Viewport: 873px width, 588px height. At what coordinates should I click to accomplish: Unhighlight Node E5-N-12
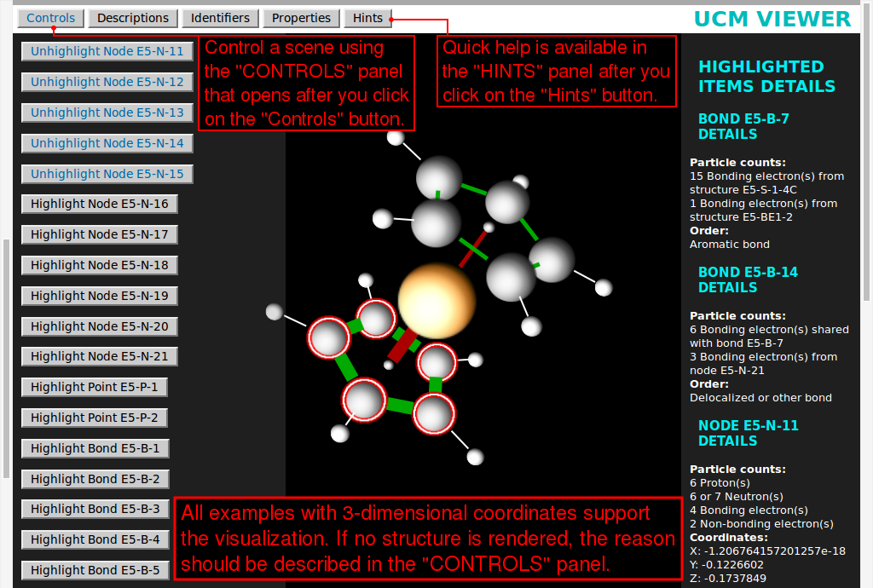point(107,82)
